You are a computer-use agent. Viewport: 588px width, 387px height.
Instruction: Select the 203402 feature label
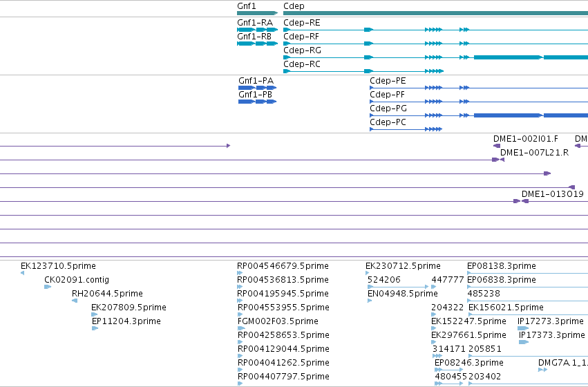485,377
